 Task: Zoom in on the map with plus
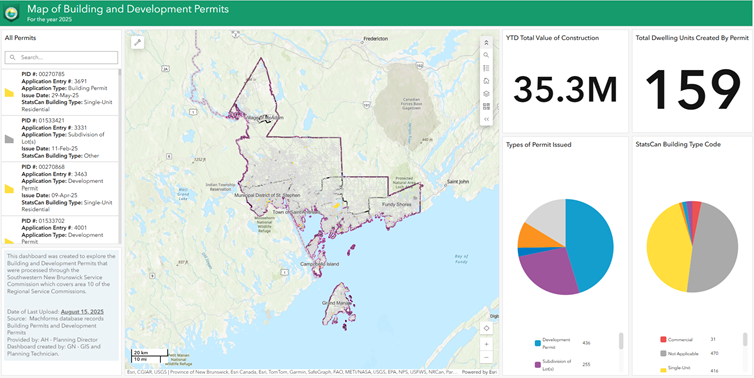tap(487, 344)
